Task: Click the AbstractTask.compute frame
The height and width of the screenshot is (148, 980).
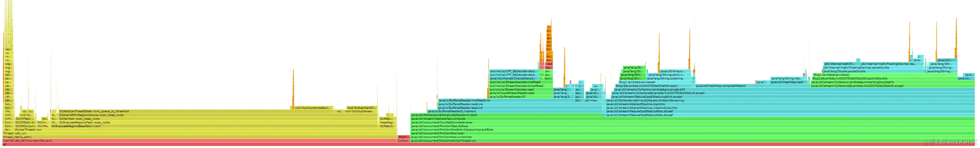Action: tap(693, 119)
